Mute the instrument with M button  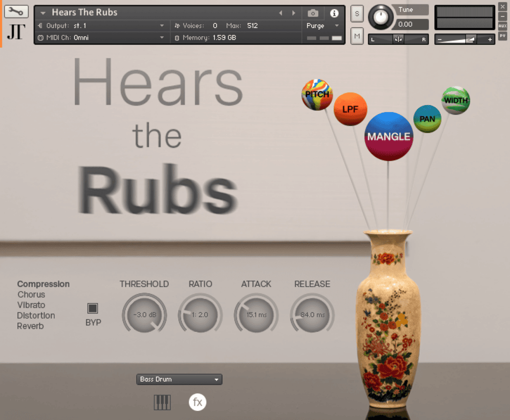[x=357, y=36]
